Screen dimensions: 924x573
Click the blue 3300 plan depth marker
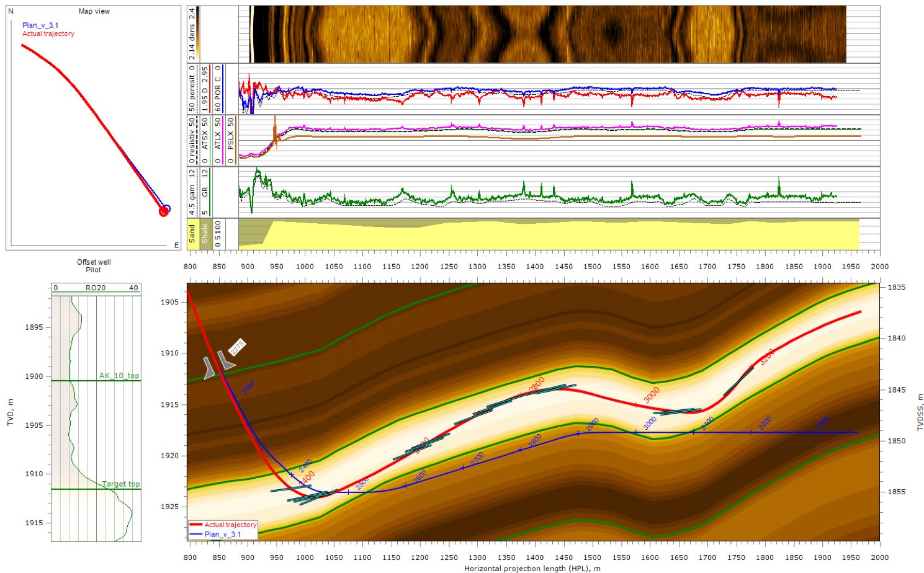pyautogui.click(x=822, y=424)
